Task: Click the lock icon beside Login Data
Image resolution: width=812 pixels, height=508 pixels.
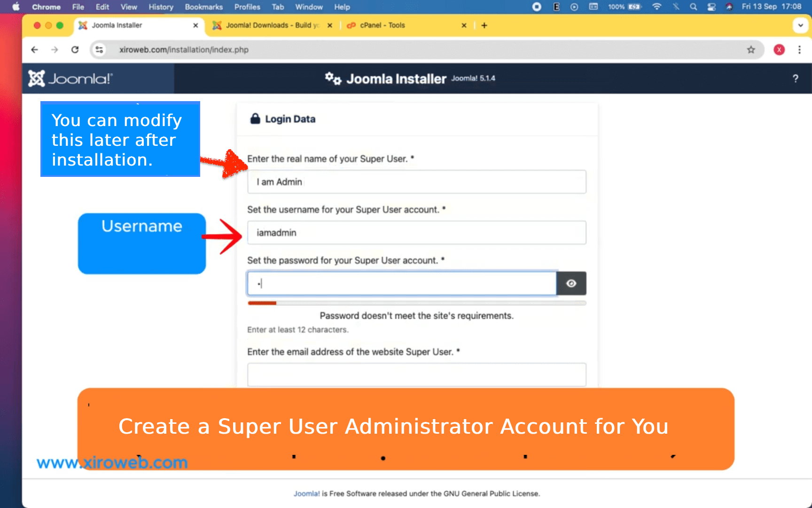Action: click(255, 119)
